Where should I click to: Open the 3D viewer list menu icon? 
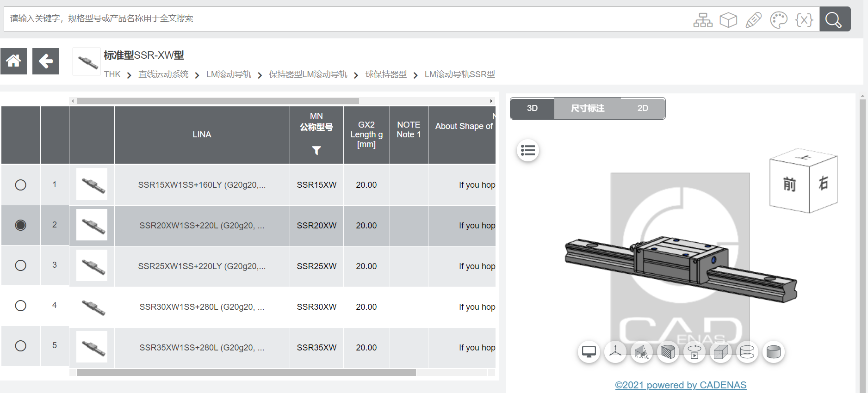527,150
